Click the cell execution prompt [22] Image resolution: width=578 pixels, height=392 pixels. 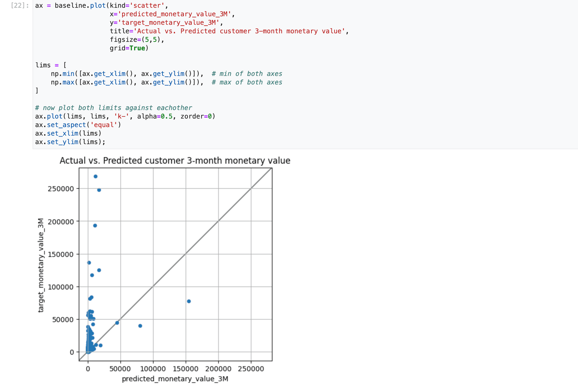(20, 5)
